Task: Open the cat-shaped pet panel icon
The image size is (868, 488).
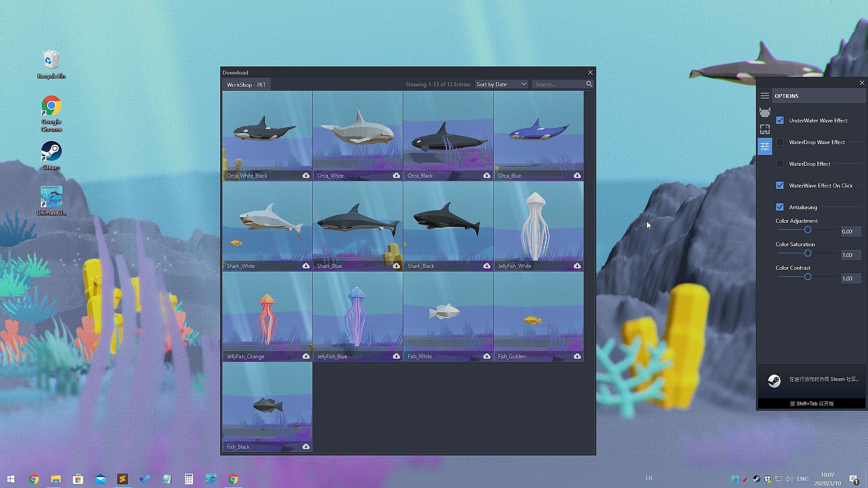Action: pos(764,112)
